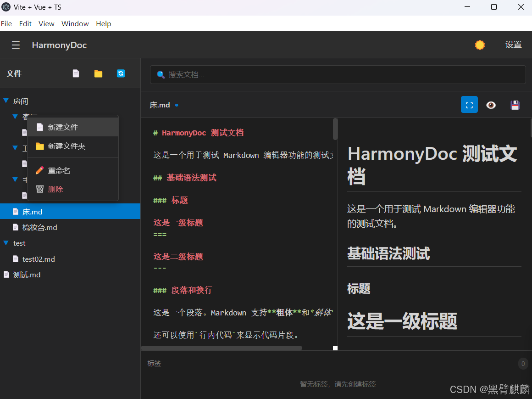Click the '# HarmonyDoc 测试文档' editor line

(x=198, y=133)
